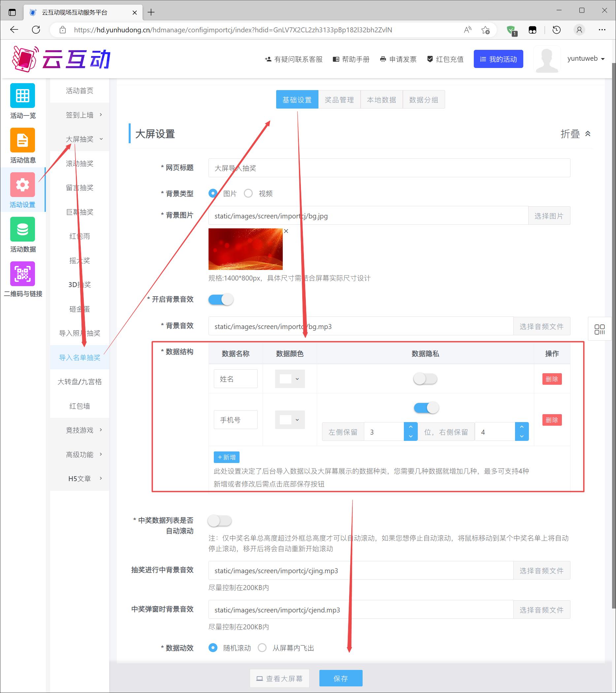
Task: Open color picker for 姓名 data color
Action: [290, 379]
